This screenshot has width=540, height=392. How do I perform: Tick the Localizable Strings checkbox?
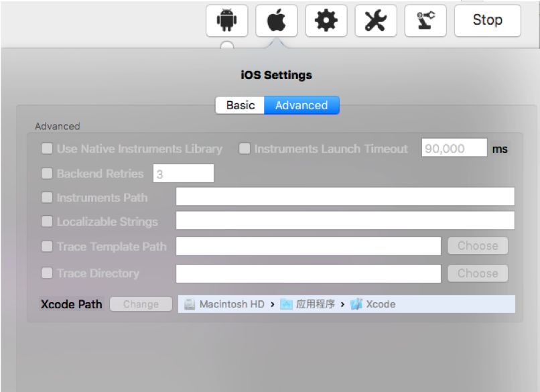(x=47, y=221)
